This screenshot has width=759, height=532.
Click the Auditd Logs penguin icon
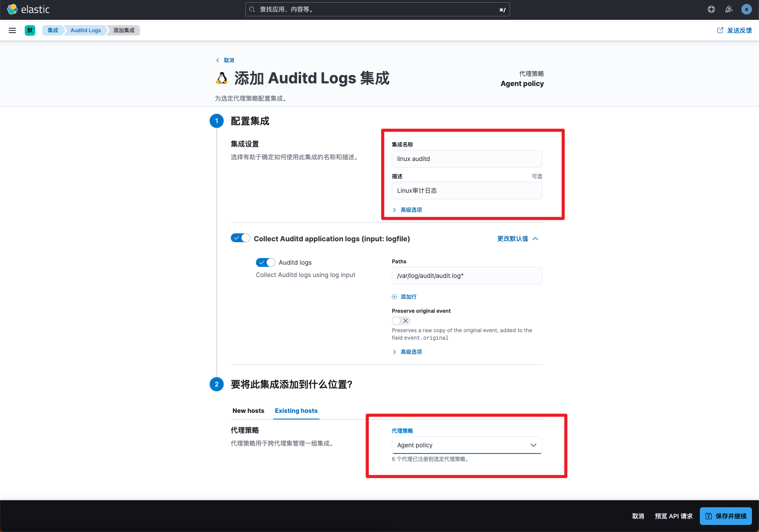[222, 78]
